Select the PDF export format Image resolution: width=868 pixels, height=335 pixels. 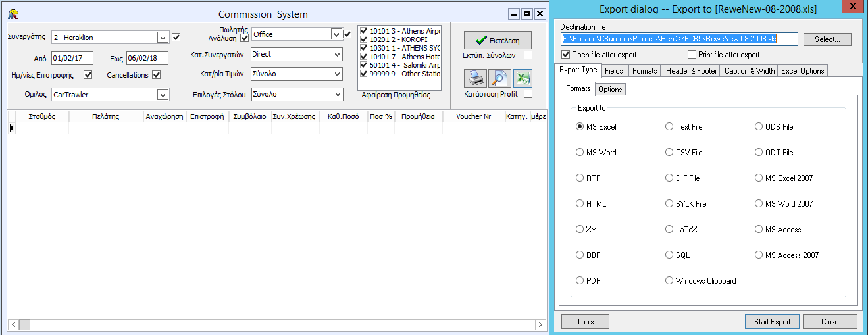[x=580, y=281]
